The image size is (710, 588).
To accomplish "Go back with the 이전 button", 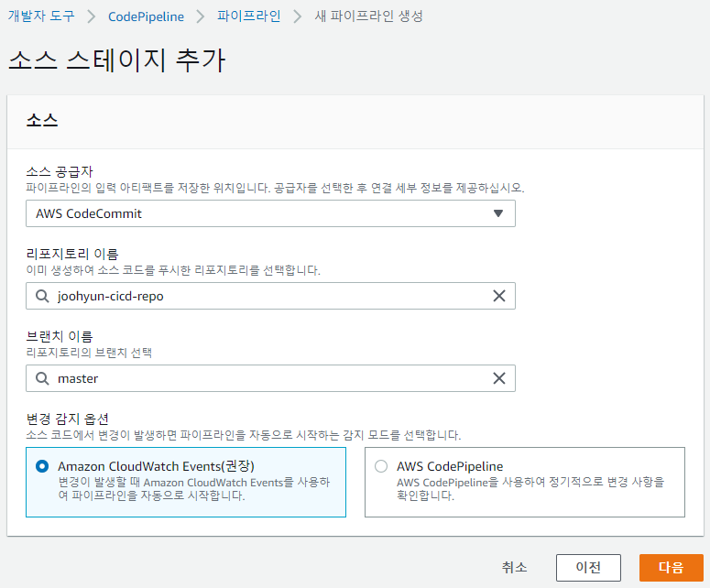I will click(588, 568).
